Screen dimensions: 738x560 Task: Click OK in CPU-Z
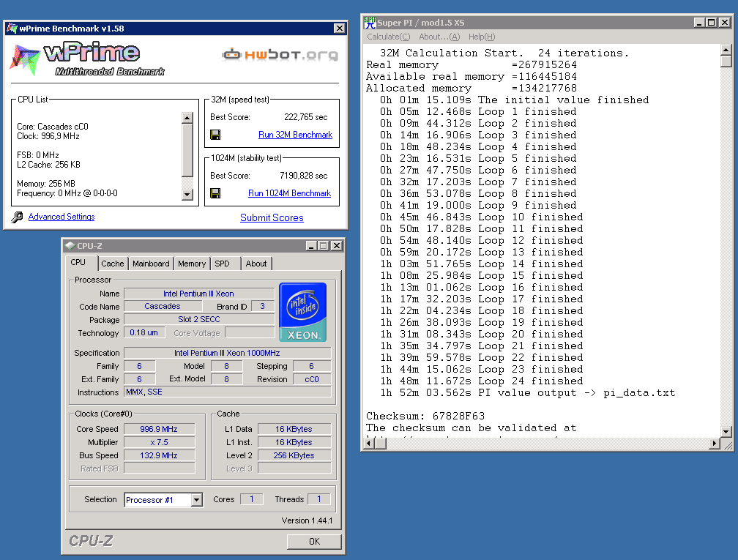[x=314, y=542]
